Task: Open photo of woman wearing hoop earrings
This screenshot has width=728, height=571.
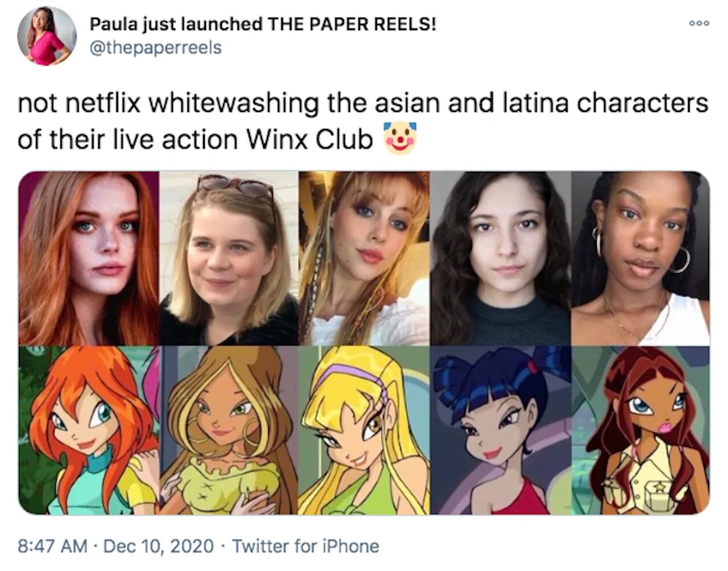Action: (641, 258)
